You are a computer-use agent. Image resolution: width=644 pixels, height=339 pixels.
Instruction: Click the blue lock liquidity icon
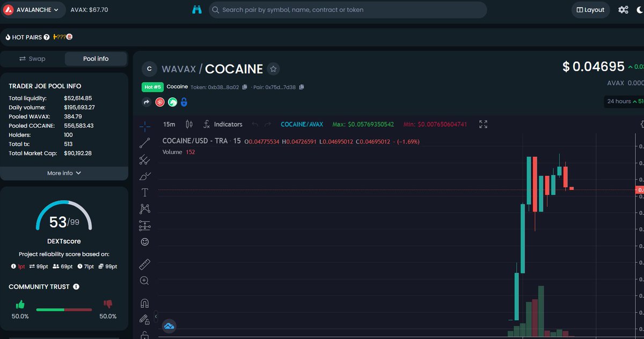[x=184, y=102]
